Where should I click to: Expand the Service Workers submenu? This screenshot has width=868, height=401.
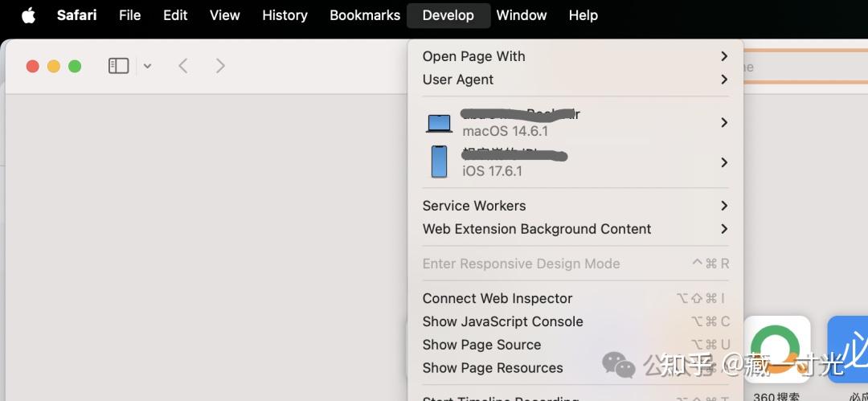(575, 206)
